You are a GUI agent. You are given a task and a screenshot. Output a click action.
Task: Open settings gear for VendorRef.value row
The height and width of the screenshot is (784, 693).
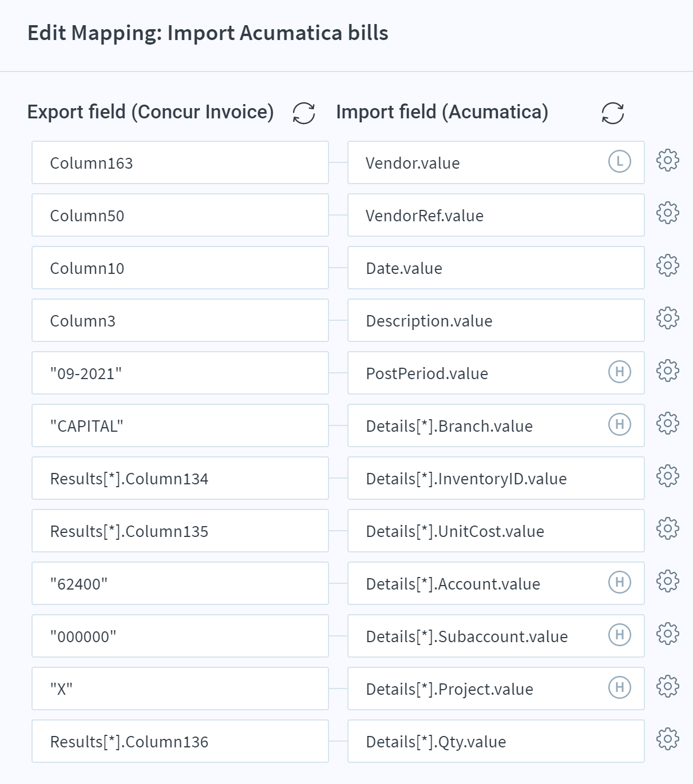pyautogui.click(x=668, y=213)
